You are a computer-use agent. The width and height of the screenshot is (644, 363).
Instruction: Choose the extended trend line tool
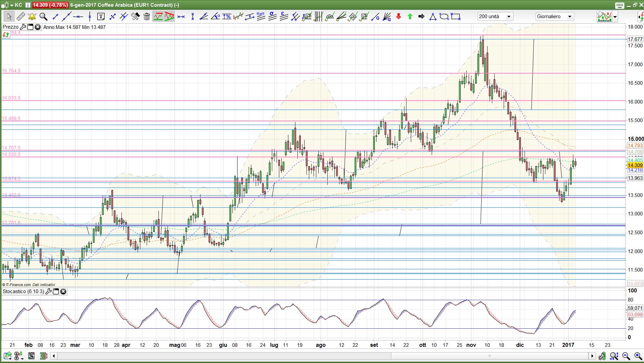click(x=67, y=16)
